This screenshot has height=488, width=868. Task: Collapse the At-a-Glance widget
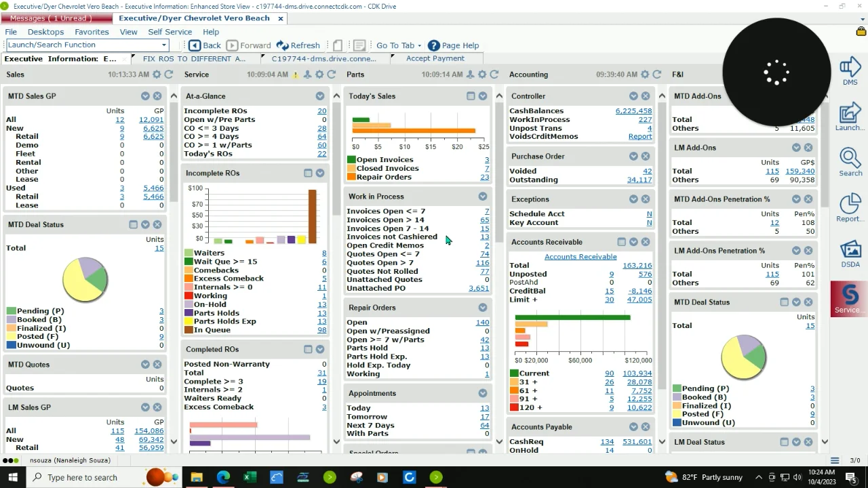(320, 96)
